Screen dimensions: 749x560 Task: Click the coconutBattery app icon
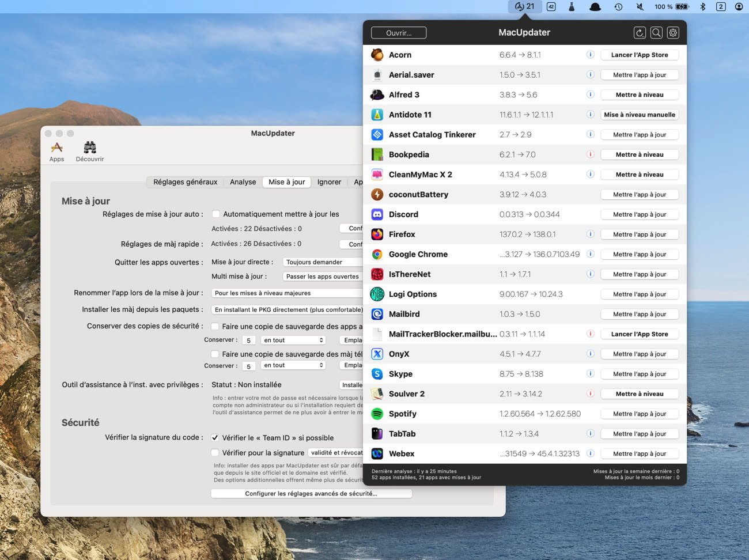coord(377,194)
